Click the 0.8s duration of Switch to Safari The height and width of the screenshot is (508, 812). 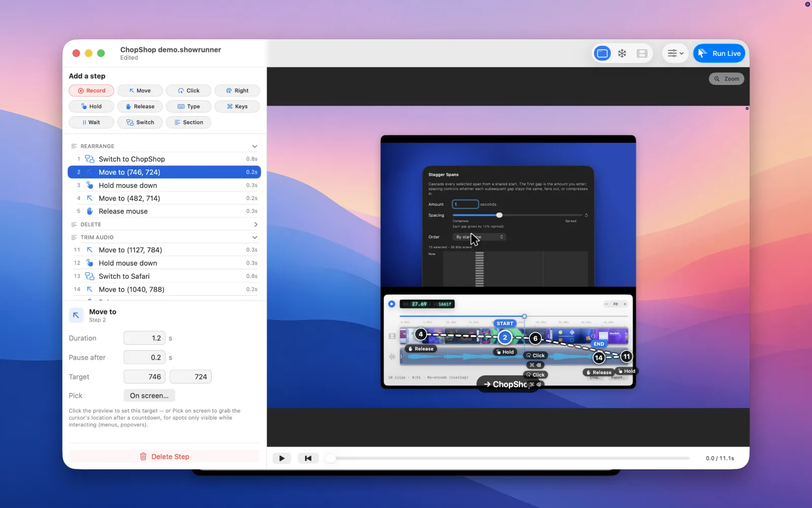252,276
